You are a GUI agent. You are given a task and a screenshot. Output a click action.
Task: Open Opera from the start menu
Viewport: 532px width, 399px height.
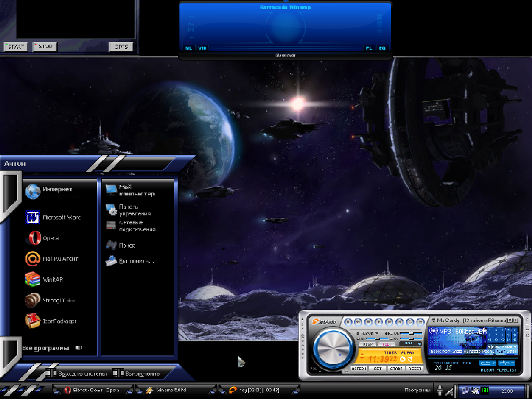click(43, 238)
